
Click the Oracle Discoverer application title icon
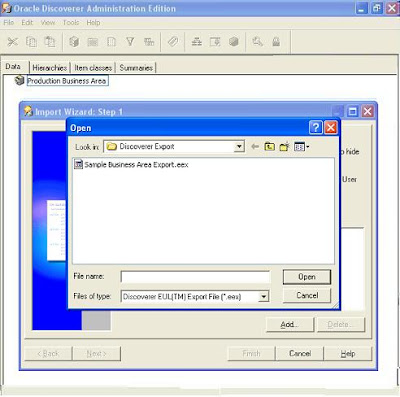pyautogui.click(x=7, y=8)
